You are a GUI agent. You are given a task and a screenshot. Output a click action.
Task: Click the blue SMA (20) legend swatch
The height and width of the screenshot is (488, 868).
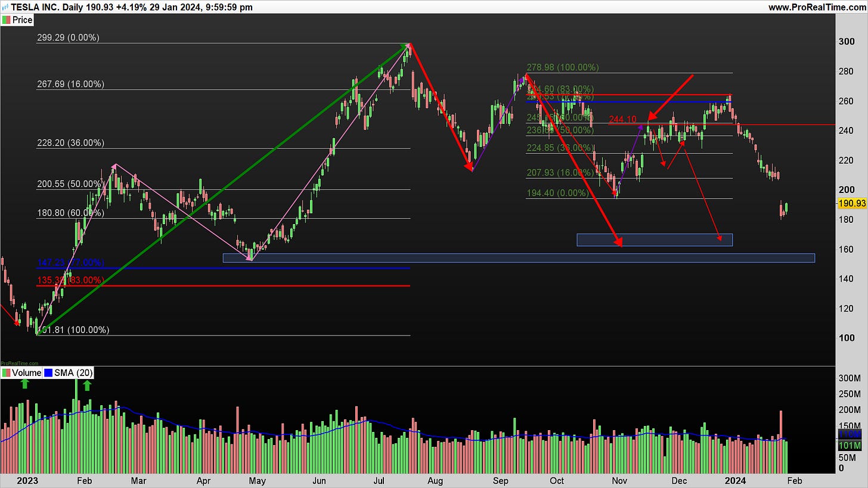point(49,373)
